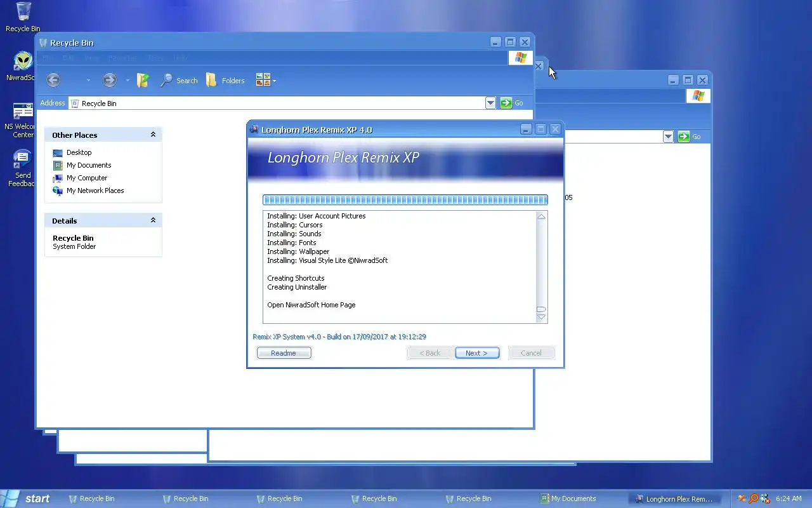Open Search from the Recycle Bin toolbar

point(179,81)
